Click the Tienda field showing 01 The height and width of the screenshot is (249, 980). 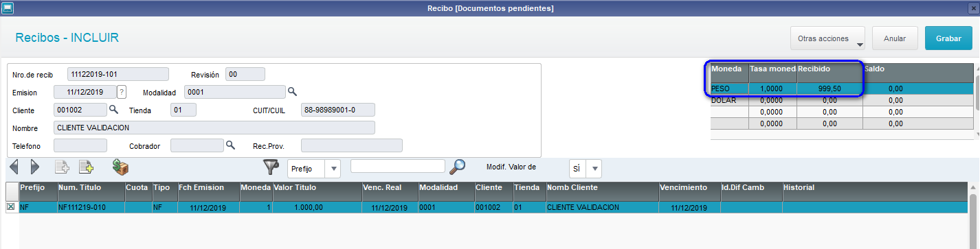click(183, 110)
